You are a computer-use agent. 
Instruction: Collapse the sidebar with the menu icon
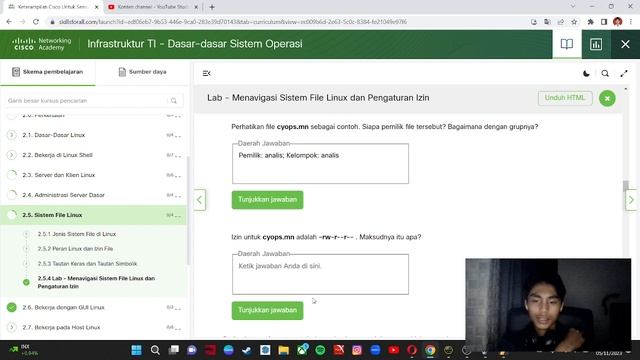[207, 73]
